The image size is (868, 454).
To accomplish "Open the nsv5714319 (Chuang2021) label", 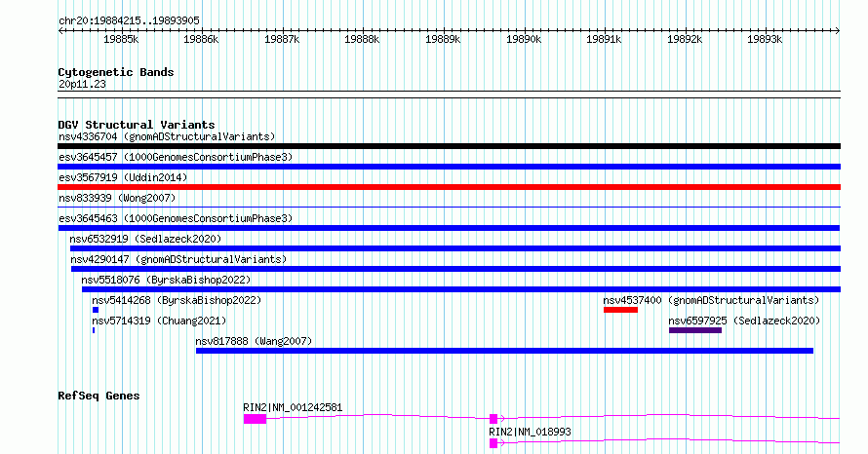I will (x=159, y=321).
